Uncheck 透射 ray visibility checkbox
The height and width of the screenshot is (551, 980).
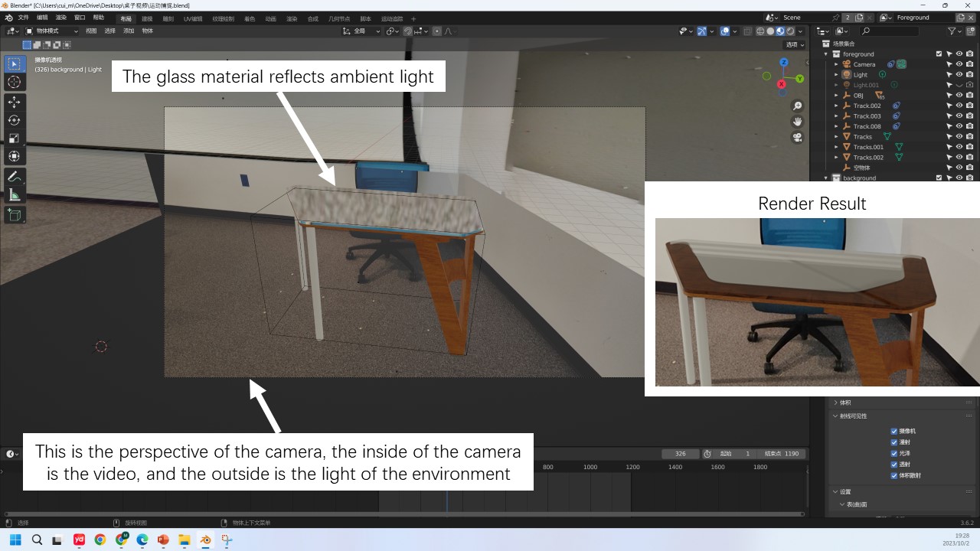894,465
